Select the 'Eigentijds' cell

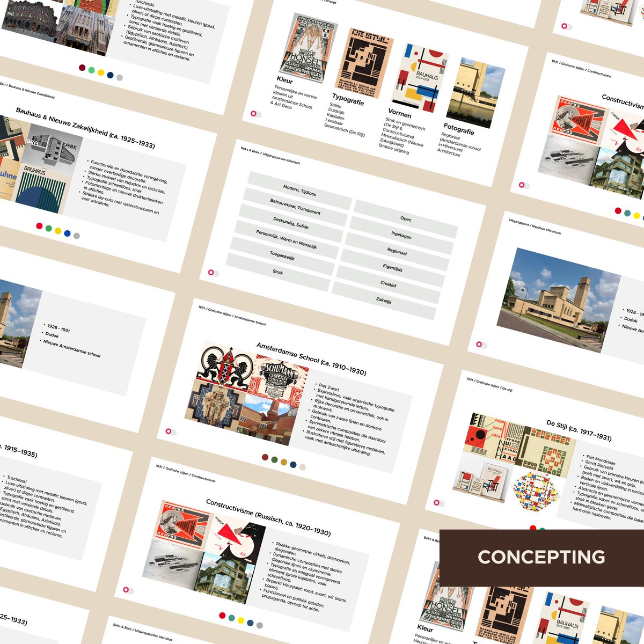pos(393,268)
